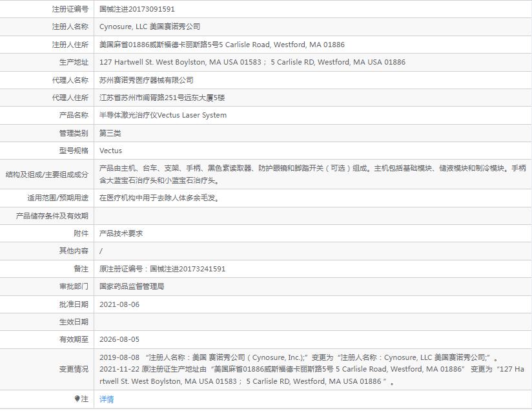Select product name 半导体激光治疗仪Vectus Laser System
This screenshot has width=532, height=411.
[163, 115]
